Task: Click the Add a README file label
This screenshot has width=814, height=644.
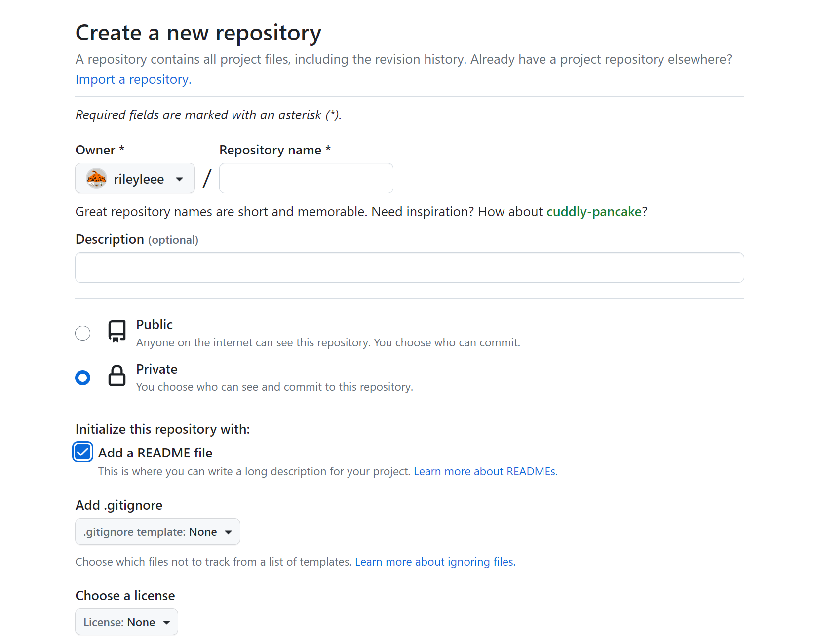Action: click(155, 453)
